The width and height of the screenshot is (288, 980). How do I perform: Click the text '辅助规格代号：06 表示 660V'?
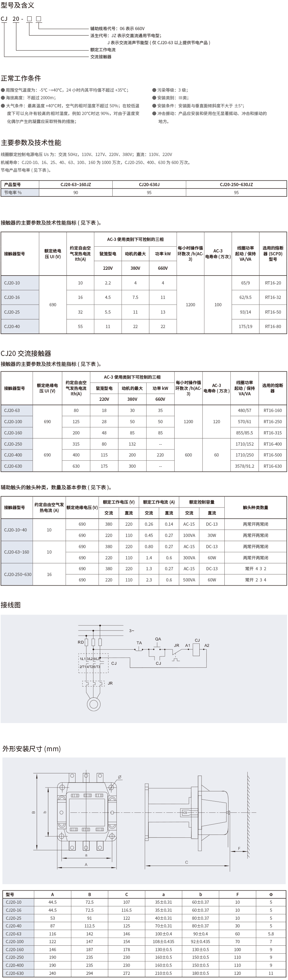tap(117, 29)
